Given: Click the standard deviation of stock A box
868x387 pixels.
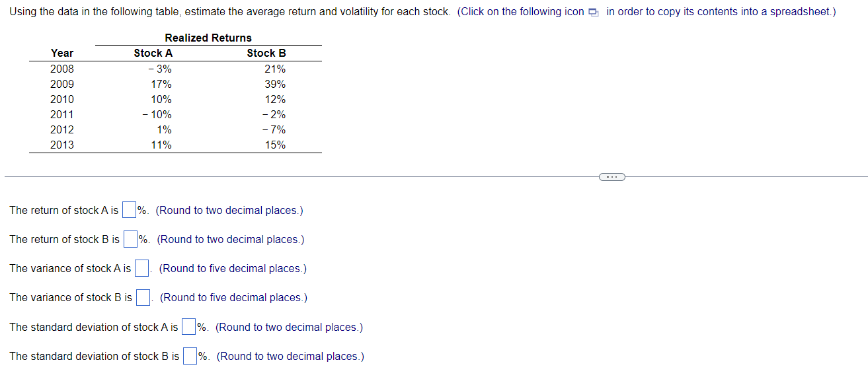Looking at the screenshot, I should point(188,326).
